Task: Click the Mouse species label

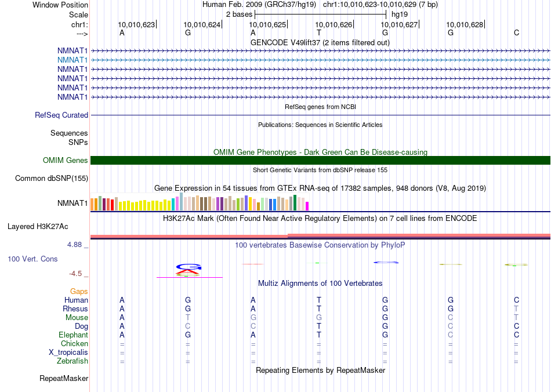Action: [x=77, y=318]
